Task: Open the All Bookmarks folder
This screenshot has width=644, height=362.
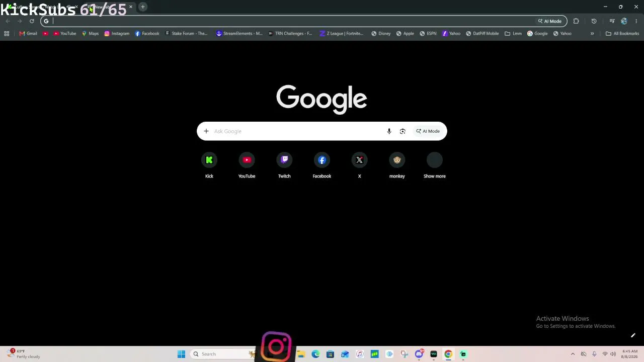Action: click(622, 33)
